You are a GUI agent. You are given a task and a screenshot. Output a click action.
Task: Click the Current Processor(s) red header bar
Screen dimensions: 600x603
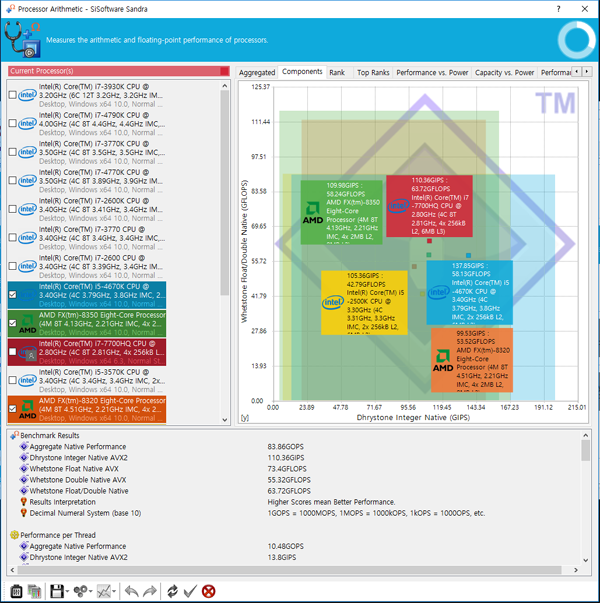click(x=119, y=71)
